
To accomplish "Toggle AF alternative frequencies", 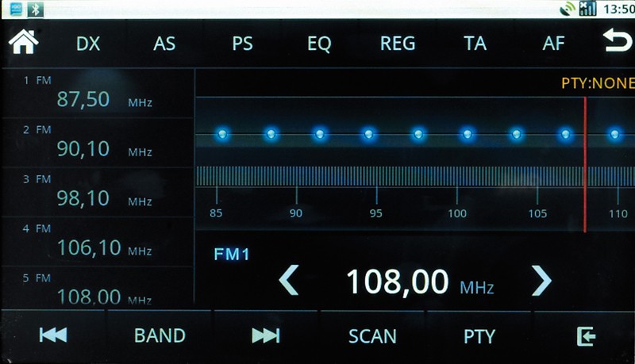I will pyautogui.click(x=553, y=44).
